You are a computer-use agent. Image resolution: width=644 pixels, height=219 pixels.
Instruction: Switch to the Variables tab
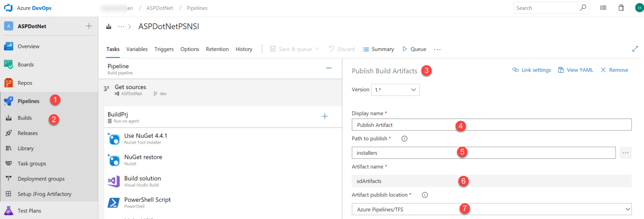coord(137,49)
